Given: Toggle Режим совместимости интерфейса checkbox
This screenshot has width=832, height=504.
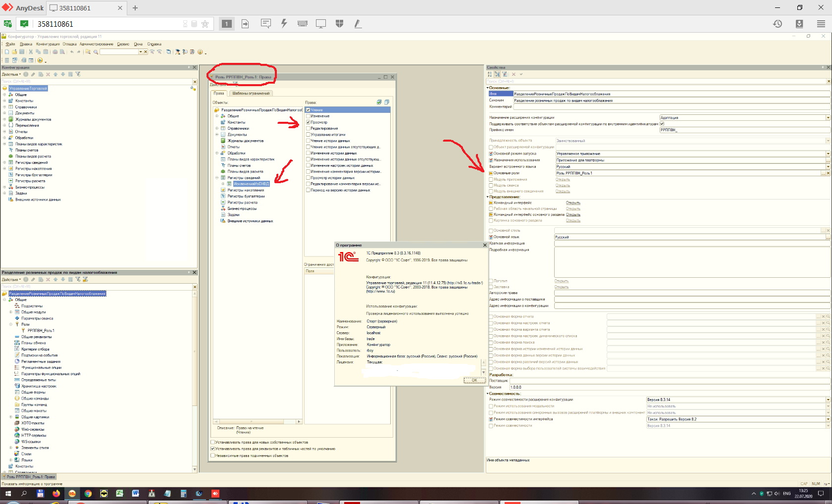Looking at the screenshot, I should (x=491, y=419).
